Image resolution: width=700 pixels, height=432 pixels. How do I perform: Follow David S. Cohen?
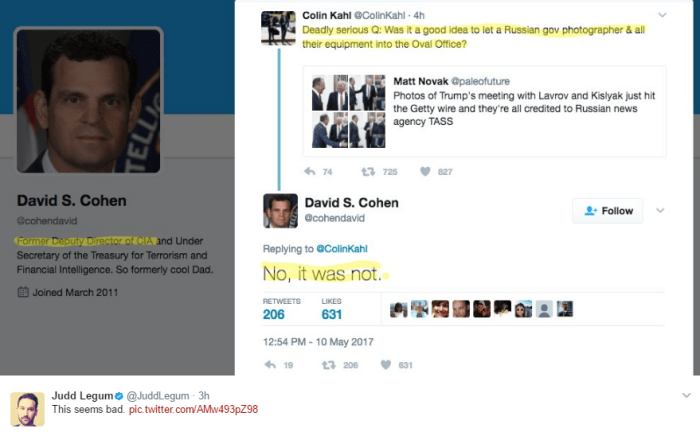[608, 211]
